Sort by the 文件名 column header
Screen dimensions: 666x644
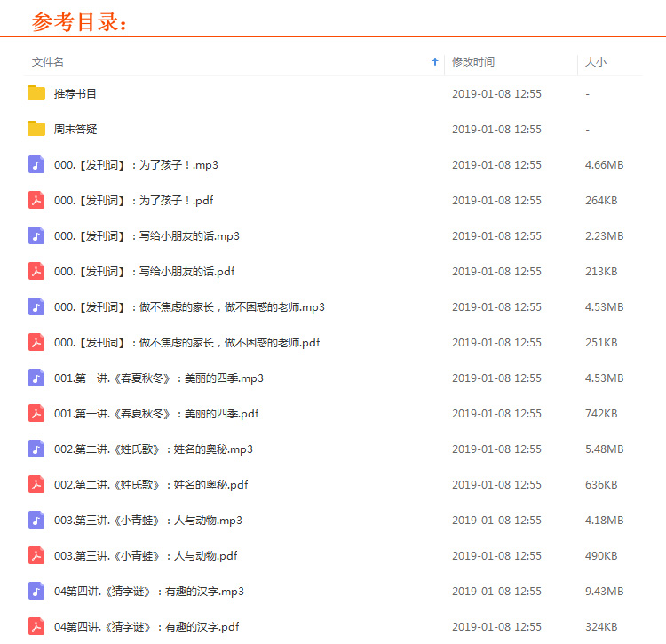tap(48, 62)
